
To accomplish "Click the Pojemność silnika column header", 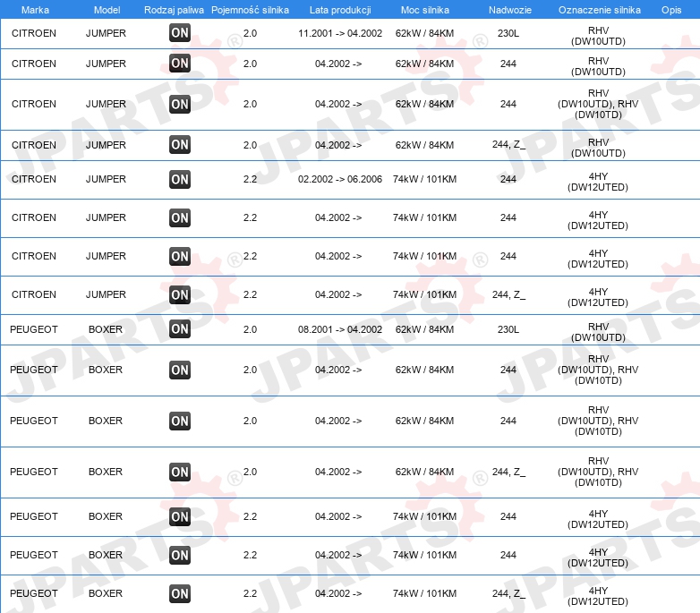I will pos(250,10).
